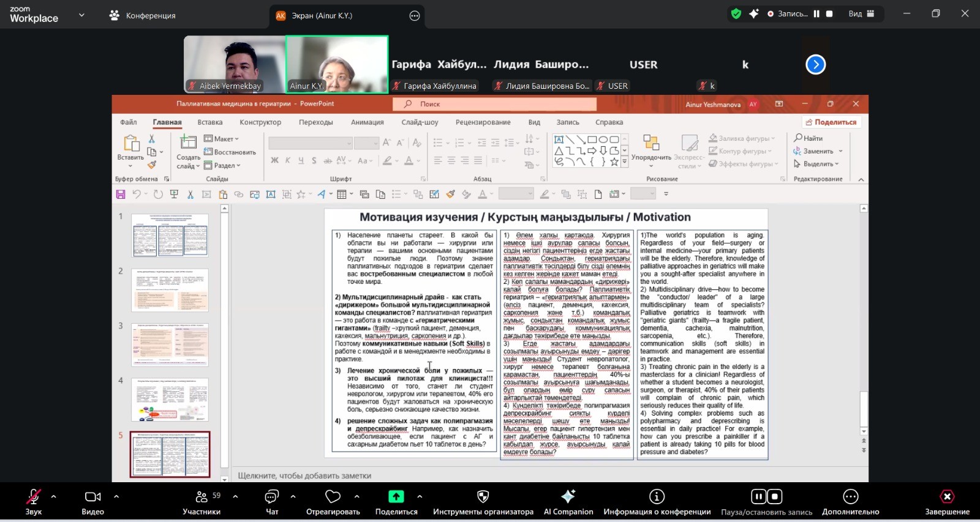Open Meeting information icon
Image resolution: width=980 pixels, height=522 pixels.
tap(657, 497)
